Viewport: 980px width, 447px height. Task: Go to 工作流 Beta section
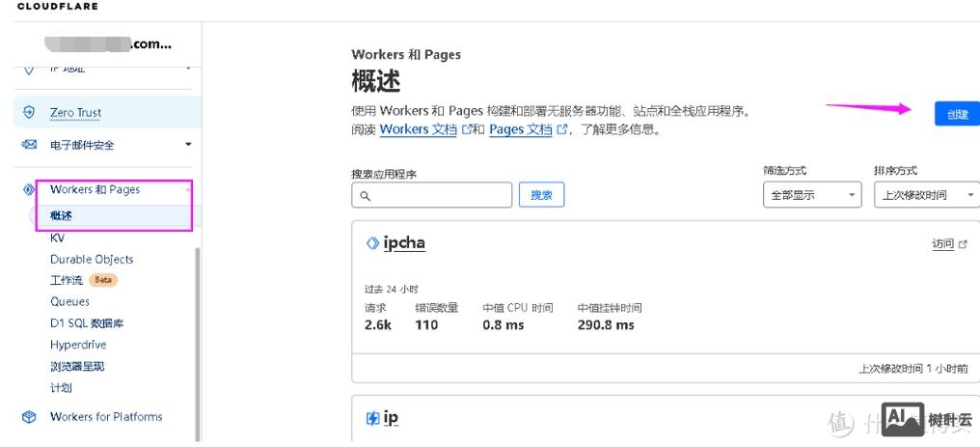tap(67, 280)
